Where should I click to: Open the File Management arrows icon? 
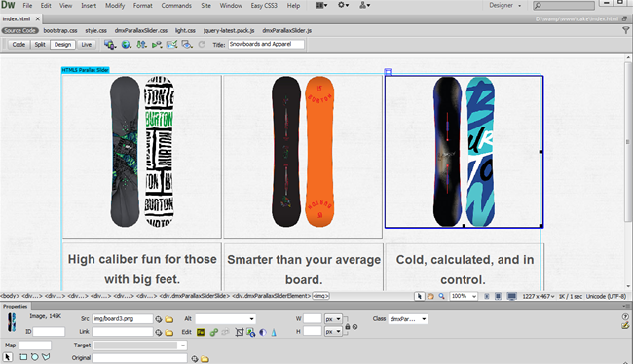[141, 45]
